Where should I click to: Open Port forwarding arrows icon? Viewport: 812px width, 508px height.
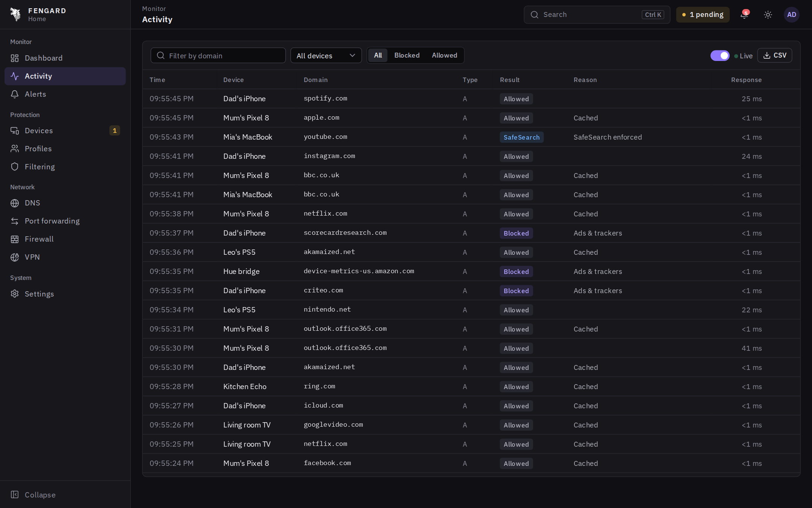[x=15, y=221]
